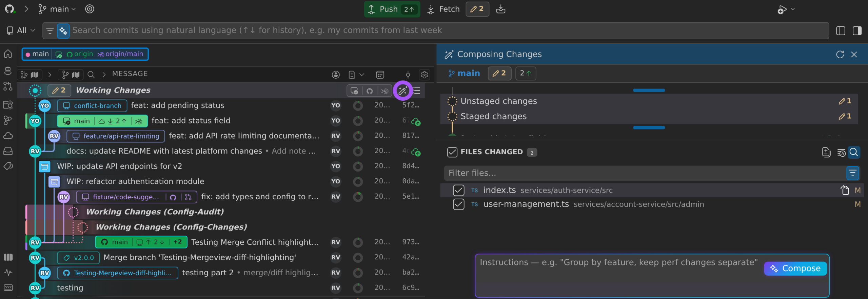Click the keyboard icon in the left sidebar

[8, 288]
